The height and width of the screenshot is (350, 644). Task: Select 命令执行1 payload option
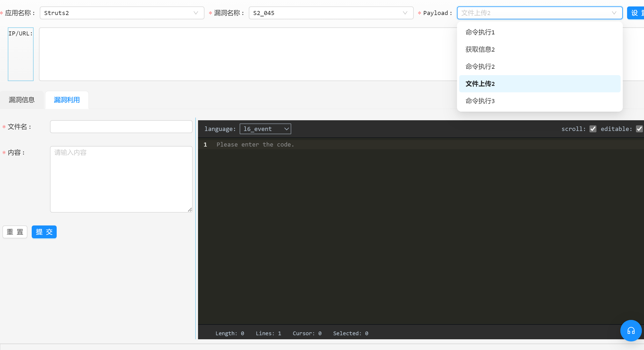pos(480,32)
